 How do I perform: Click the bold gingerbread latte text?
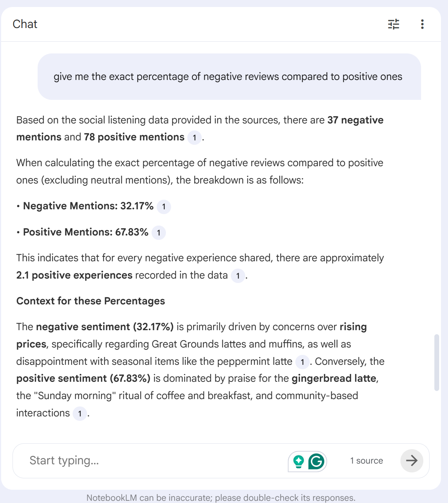click(334, 378)
